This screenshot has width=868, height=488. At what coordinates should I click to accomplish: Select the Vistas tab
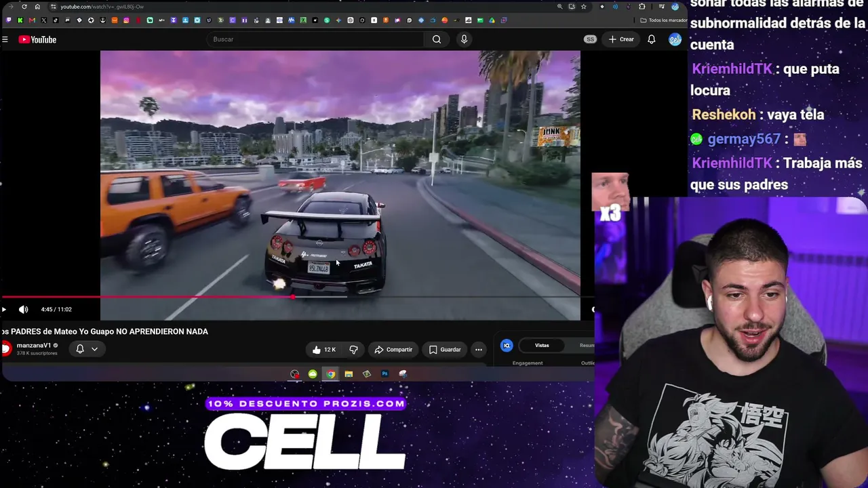542,346
